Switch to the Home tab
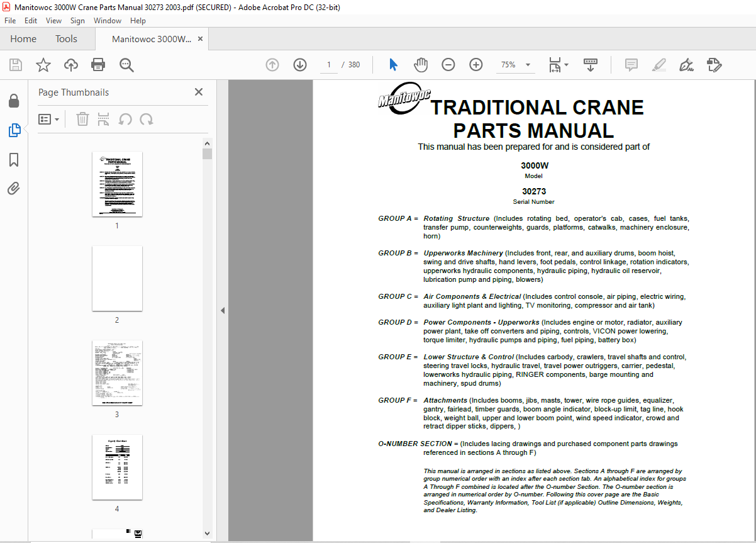This screenshot has width=756, height=543. 23,39
